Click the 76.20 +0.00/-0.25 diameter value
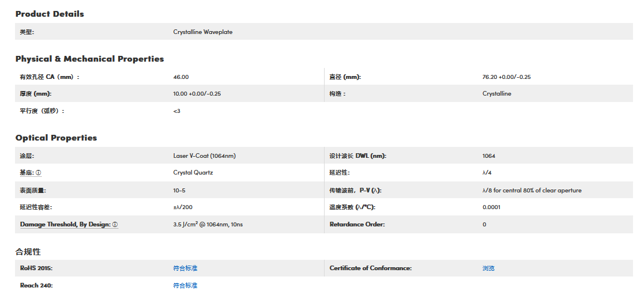Image resolution: width=644 pixels, height=303 pixels. [506, 77]
